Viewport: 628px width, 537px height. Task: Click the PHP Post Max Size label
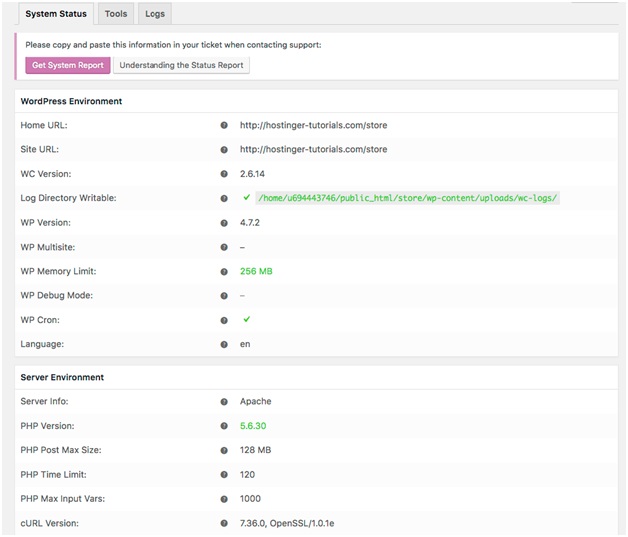(x=61, y=450)
